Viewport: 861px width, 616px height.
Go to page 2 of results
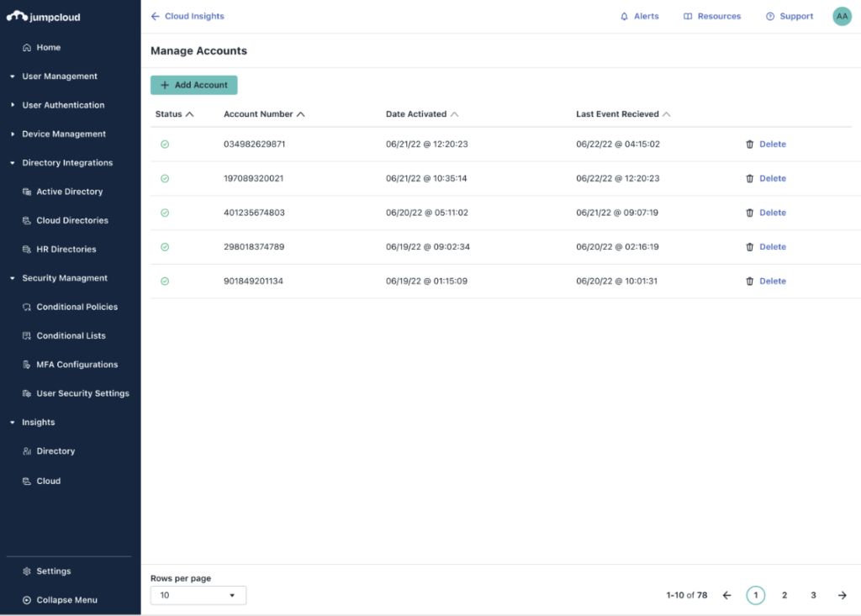tap(784, 595)
